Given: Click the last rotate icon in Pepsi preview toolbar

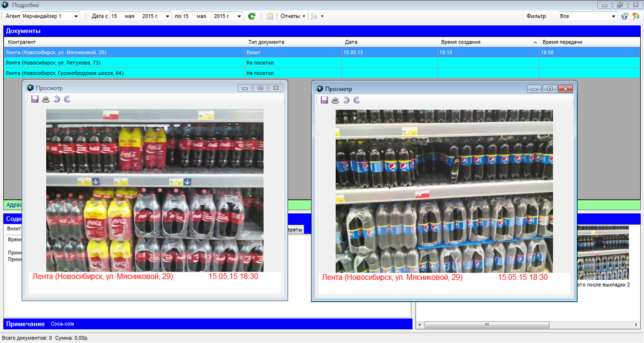Looking at the screenshot, I should pos(357,100).
